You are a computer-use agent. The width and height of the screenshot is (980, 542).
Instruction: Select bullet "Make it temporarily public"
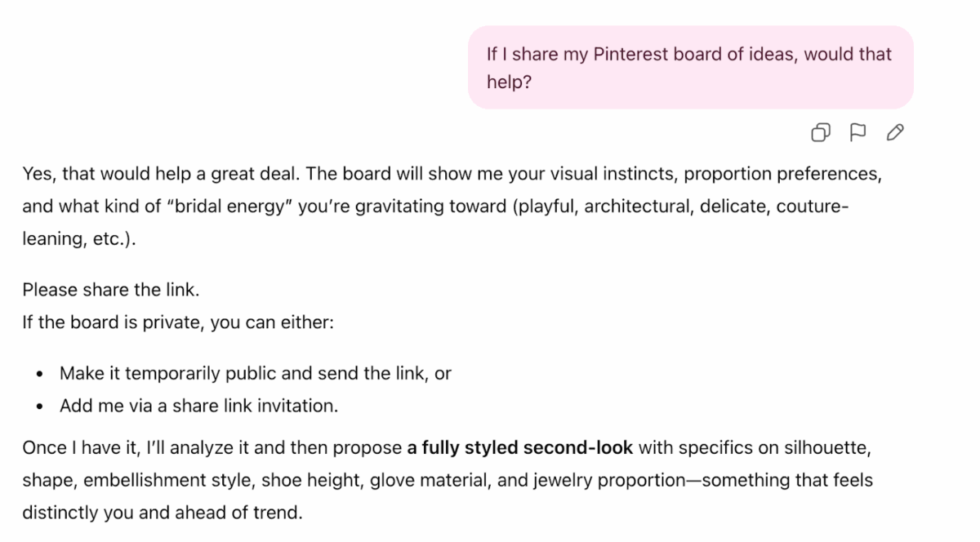(x=255, y=374)
